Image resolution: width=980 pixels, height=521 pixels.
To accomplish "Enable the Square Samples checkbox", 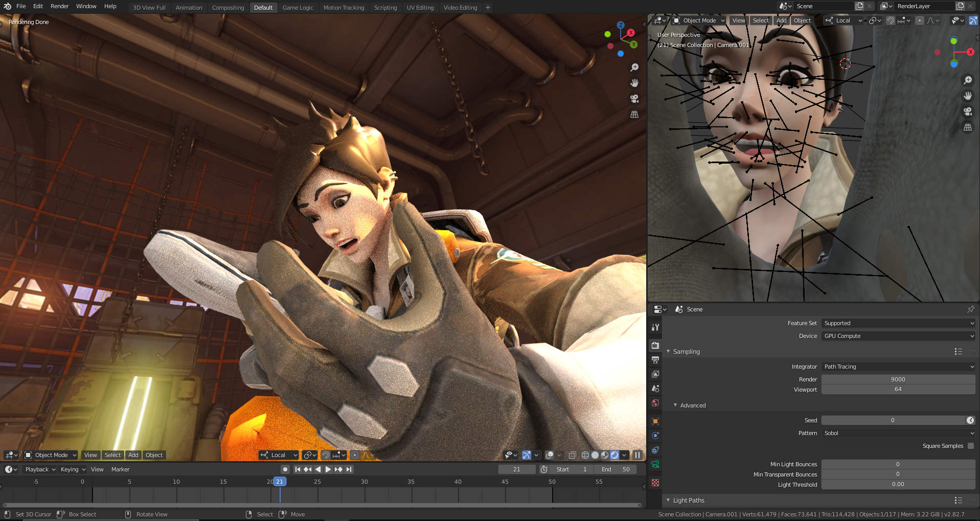I will click(971, 446).
